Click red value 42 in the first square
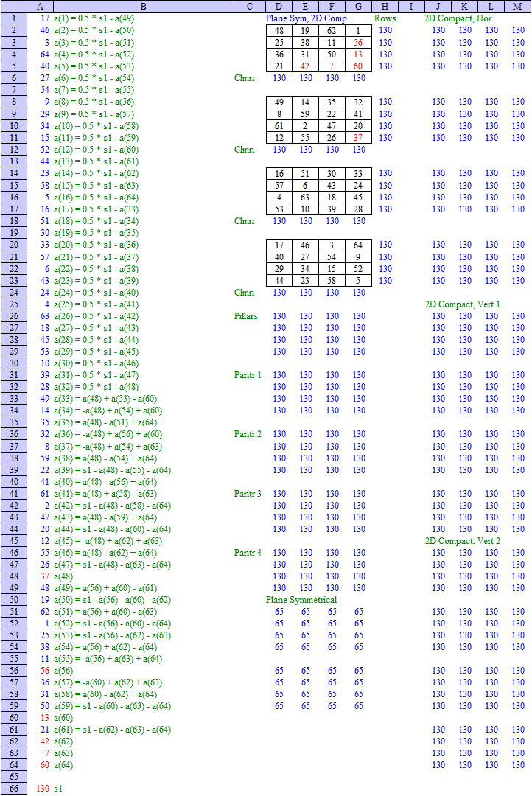Image resolution: width=532 pixels, height=796 pixels. (304, 66)
